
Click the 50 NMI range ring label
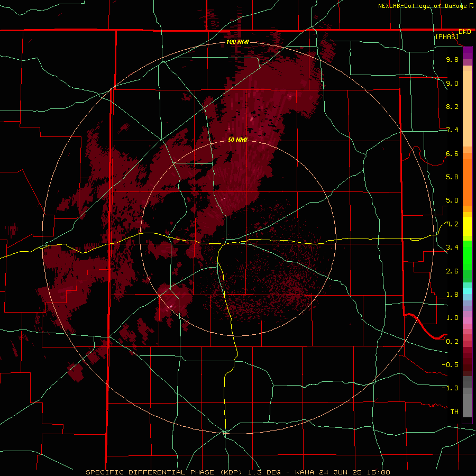tap(237, 140)
